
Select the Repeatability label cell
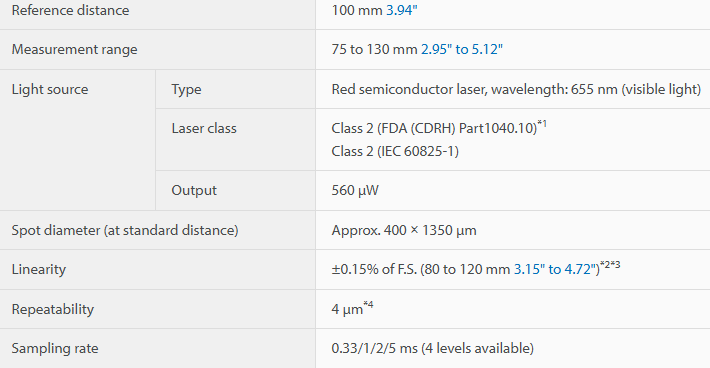tap(158, 309)
